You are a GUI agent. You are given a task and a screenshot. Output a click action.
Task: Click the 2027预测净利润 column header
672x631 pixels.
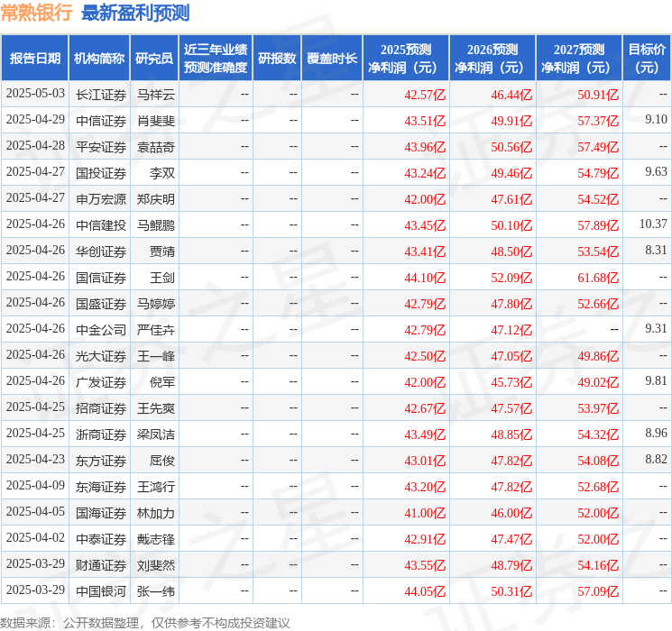click(x=579, y=59)
